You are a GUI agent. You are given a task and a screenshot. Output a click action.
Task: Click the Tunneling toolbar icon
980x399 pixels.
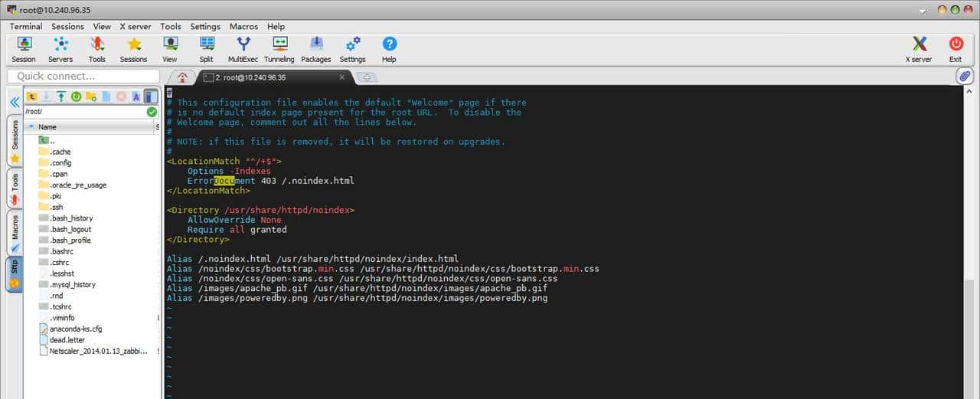tap(279, 49)
